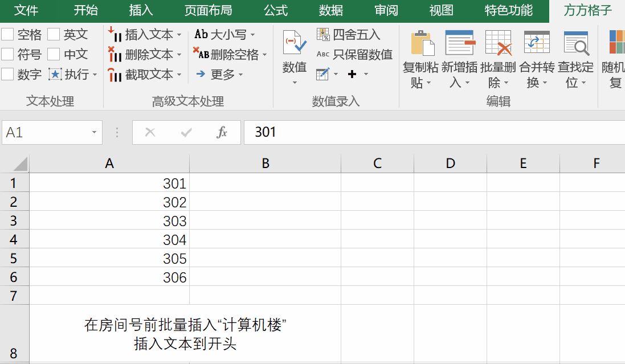Click the Delete Spaces (删除空格) icon

pos(201,54)
